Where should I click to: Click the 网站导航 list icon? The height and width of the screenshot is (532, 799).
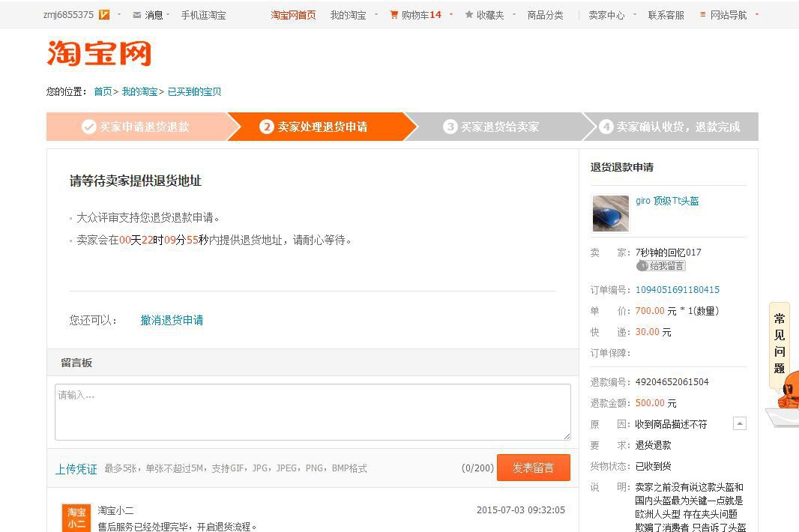click(x=703, y=15)
